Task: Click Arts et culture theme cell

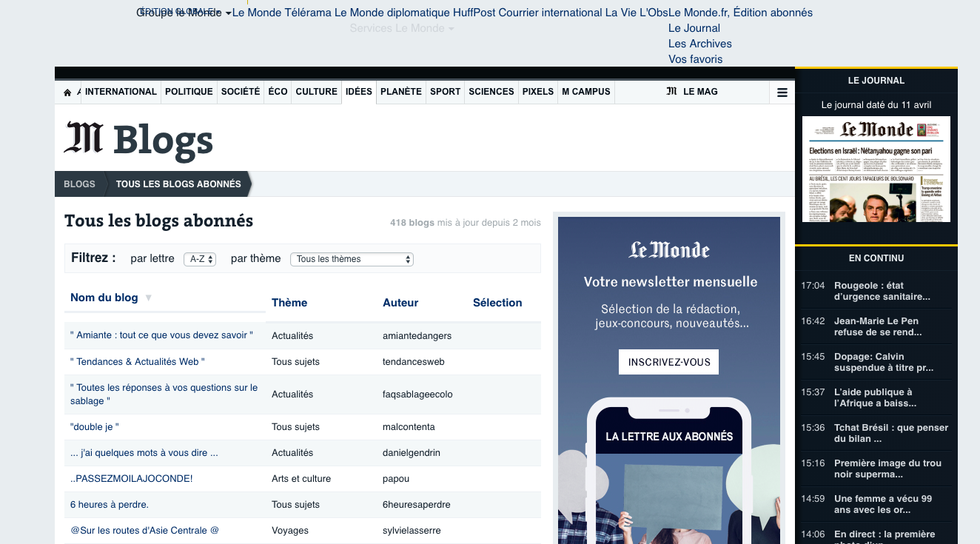Action: click(x=301, y=479)
